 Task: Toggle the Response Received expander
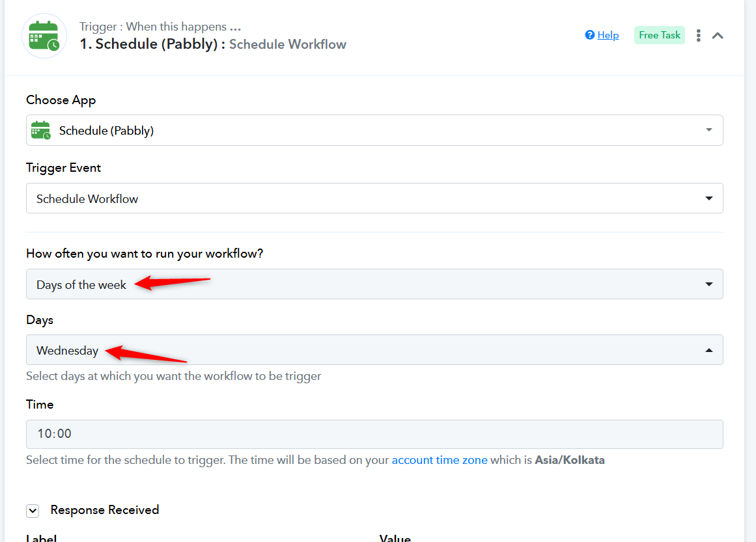(x=33, y=511)
